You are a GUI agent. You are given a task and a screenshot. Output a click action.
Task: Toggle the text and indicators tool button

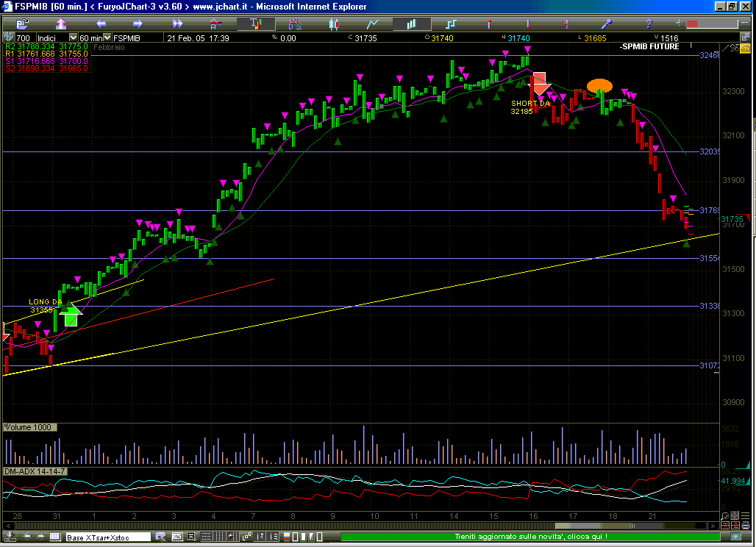tap(254, 24)
